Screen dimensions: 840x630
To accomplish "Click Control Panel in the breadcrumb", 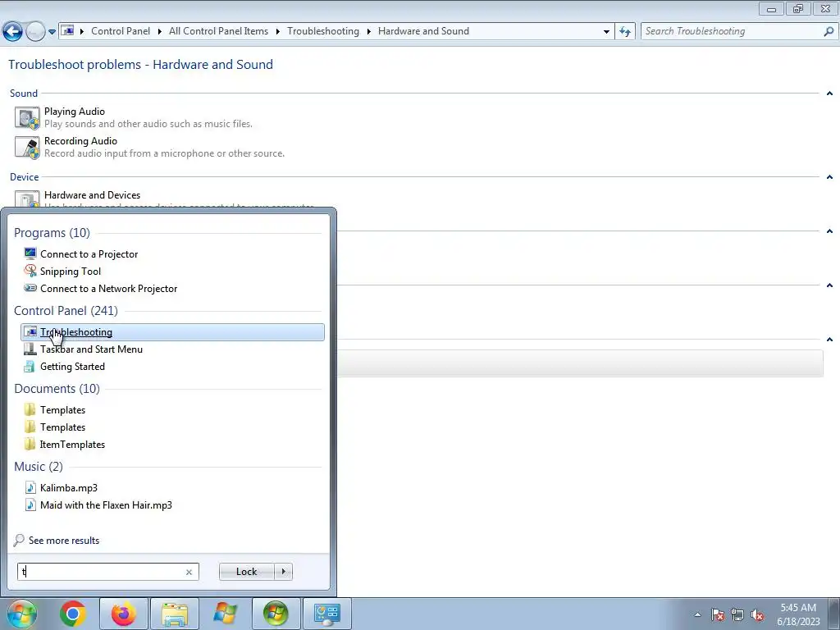I will pos(121,31).
